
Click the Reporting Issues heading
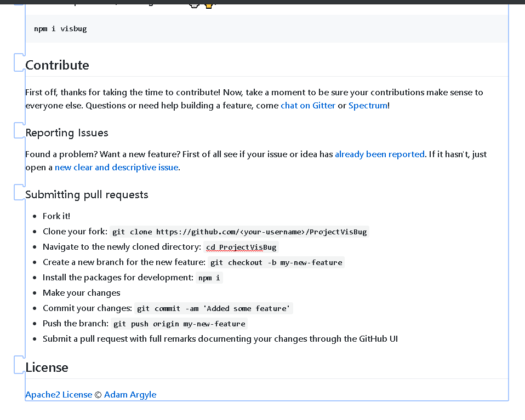(67, 133)
